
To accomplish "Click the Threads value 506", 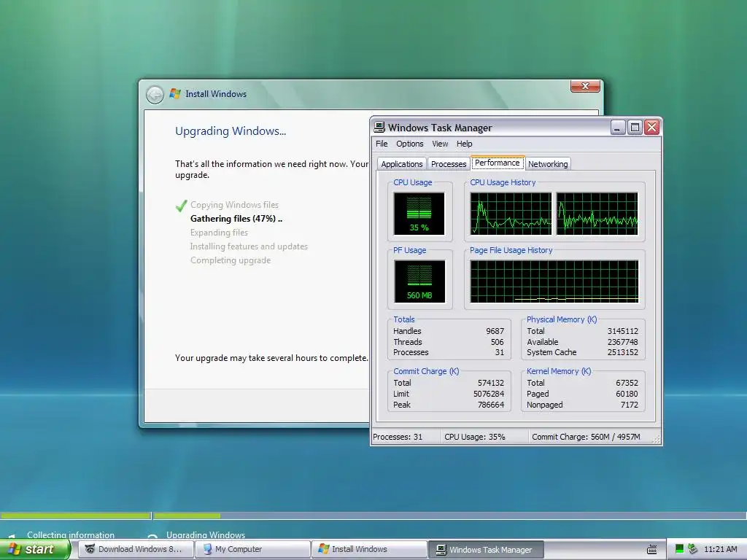I will pos(497,342).
